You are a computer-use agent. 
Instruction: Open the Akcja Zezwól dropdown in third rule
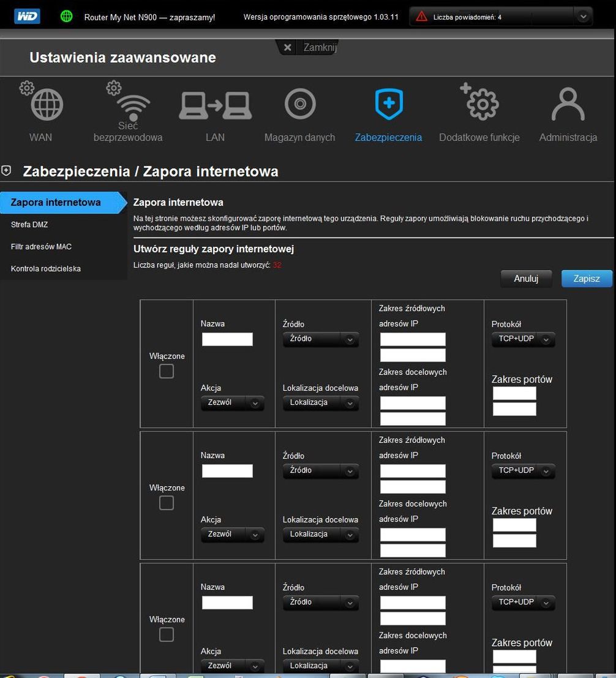(233, 666)
